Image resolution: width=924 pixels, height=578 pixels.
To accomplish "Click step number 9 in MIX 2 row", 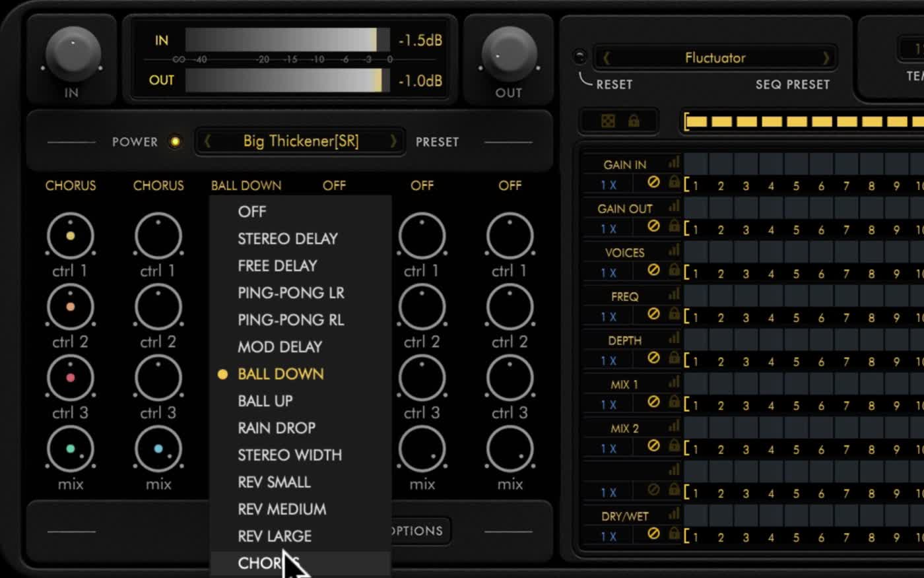I will tap(896, 450).
